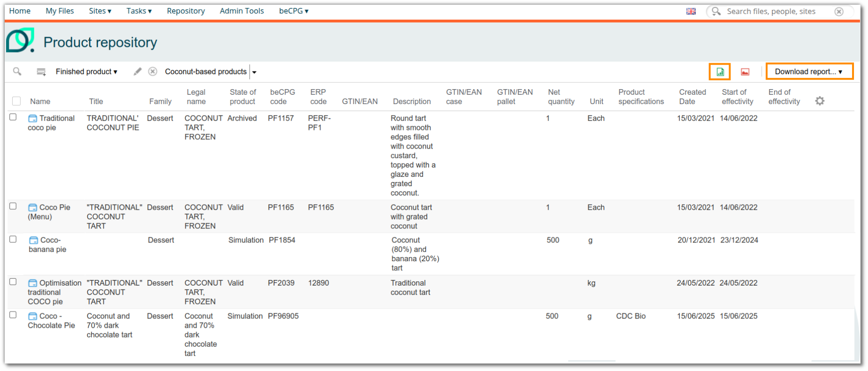Check the Coco Pie (Menu) row
This screenshot has width=868, height=371.
(13, 206)
